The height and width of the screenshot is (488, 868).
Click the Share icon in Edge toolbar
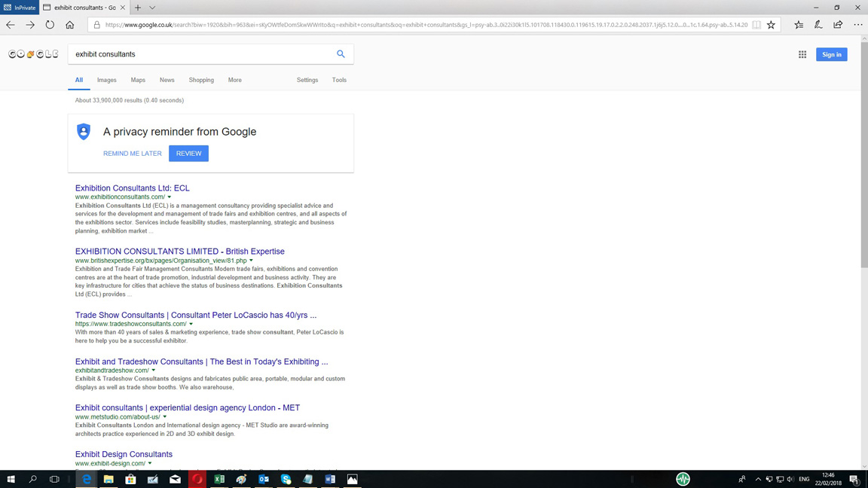point(838,25)
